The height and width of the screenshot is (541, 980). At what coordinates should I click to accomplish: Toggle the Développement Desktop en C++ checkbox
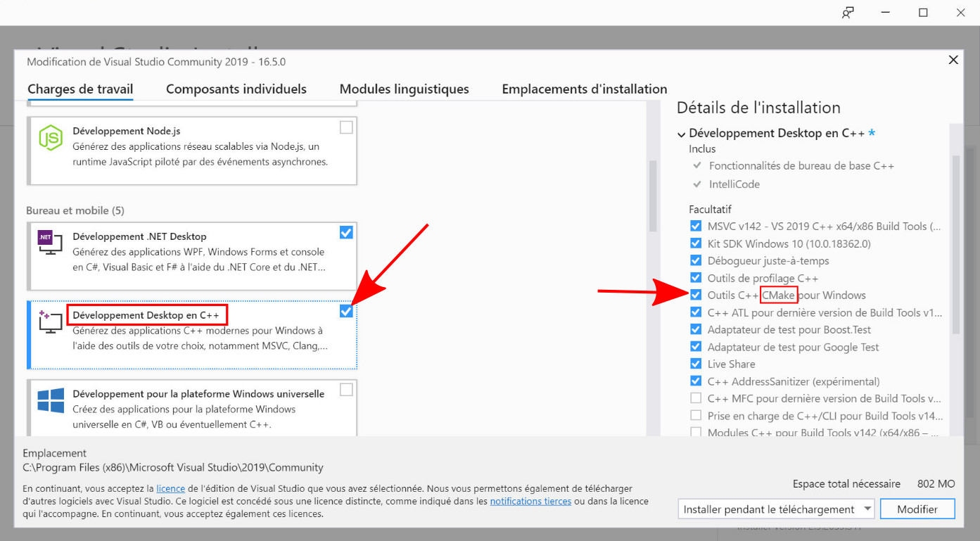pyautogui.click(x=346, y=311)
